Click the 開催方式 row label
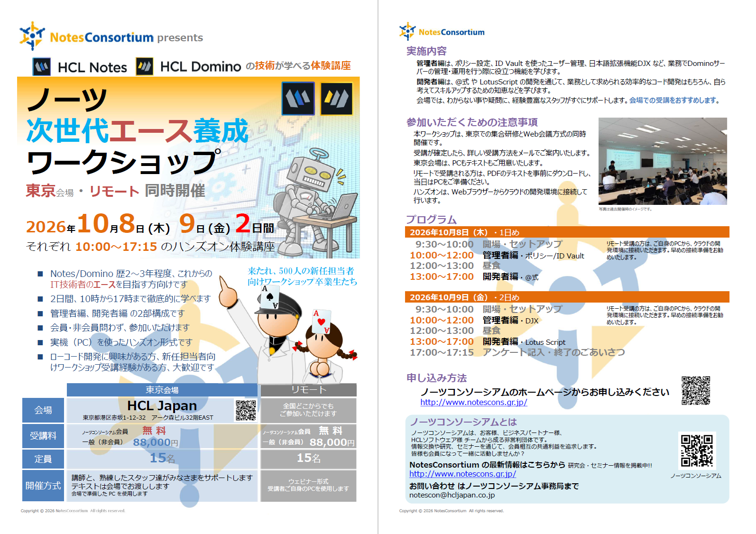Image resolution: width=756 pixels, height=534 pixels. [43, 486]
